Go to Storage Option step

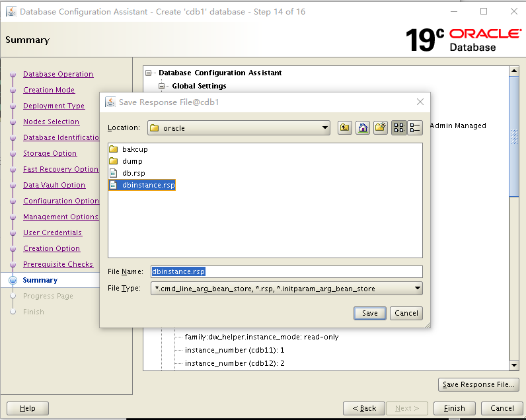tap(50, 153)
